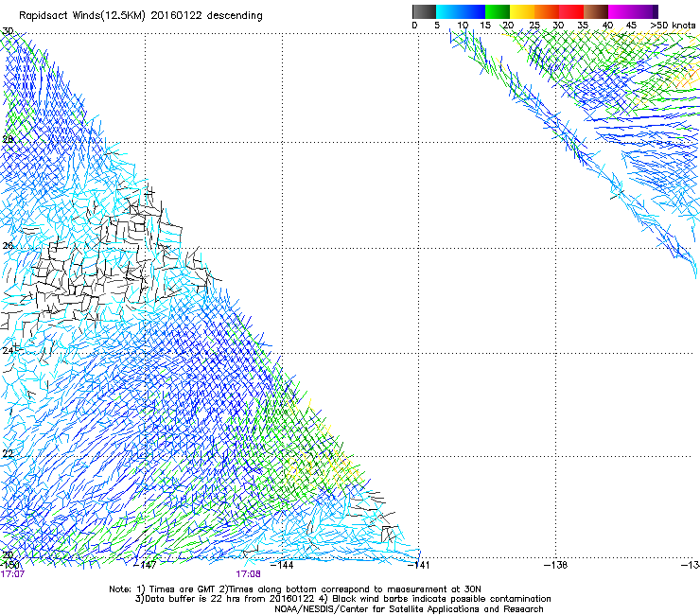Click the green 15-20 knots color segment
The image size is (700, 615).
[498, 11]
